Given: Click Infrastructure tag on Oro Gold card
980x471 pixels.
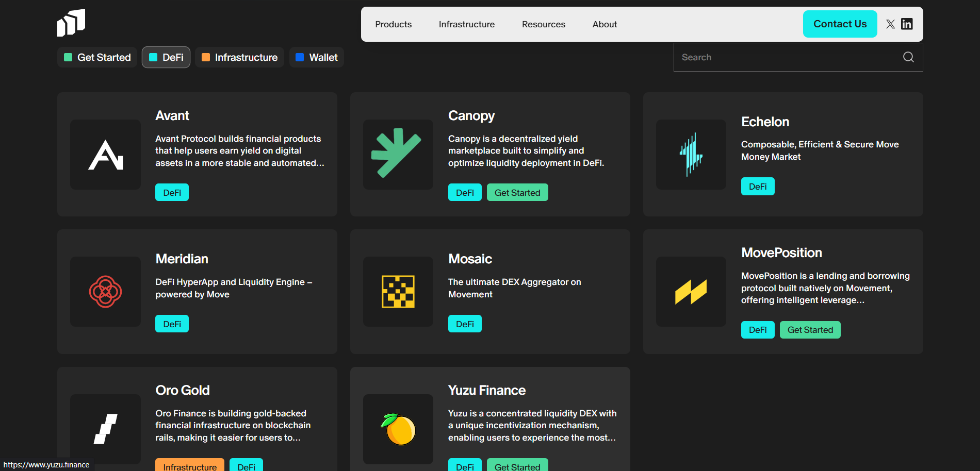Looking at the screenshot, I should (x=190, y=465).
